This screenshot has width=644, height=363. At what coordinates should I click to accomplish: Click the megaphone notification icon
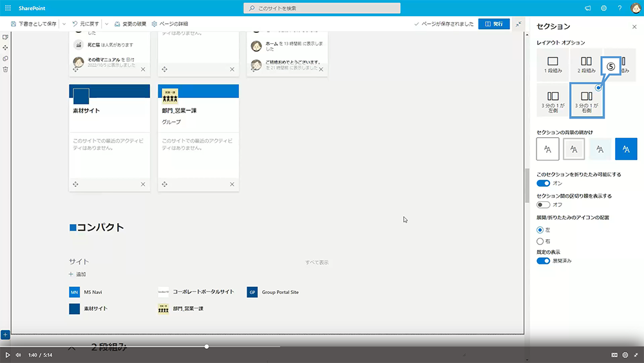pyautogui.click(x=587, y=8)
